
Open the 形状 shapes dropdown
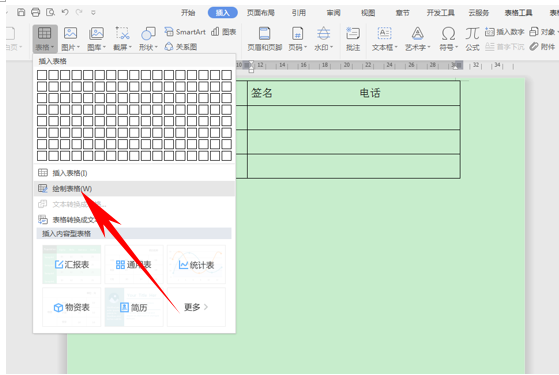(148, 38)
